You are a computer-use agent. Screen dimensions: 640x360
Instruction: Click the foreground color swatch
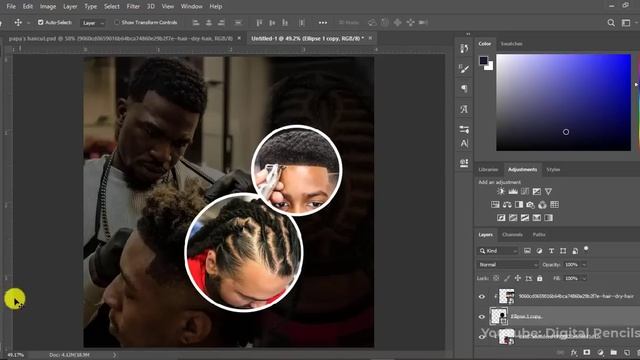[x=483, y=60]
